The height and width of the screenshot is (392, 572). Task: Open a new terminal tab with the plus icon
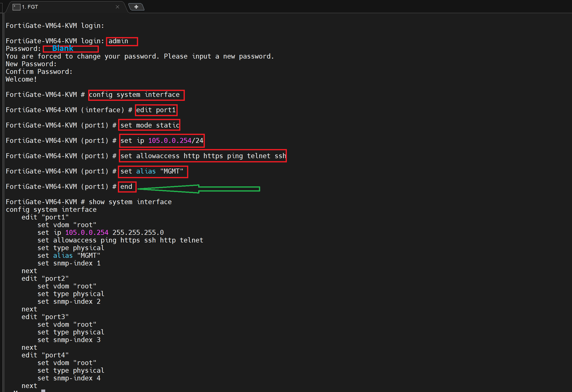[136, 7]
